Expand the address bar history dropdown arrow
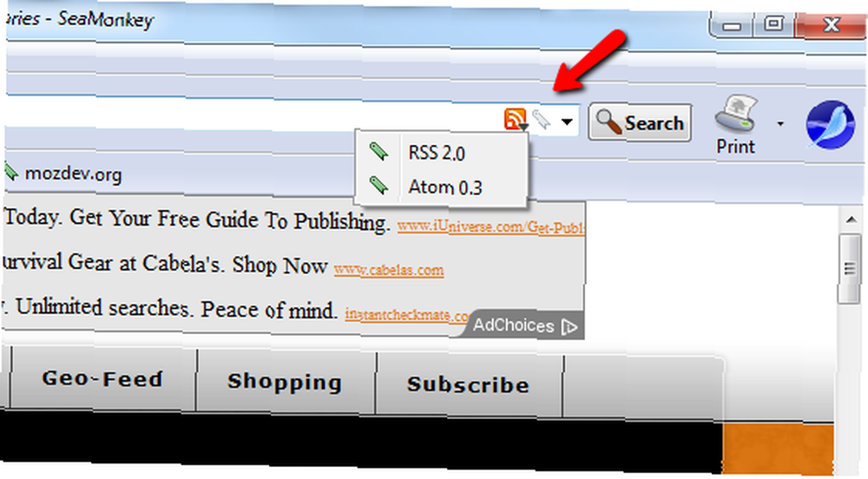 click(x=566, y=121)
